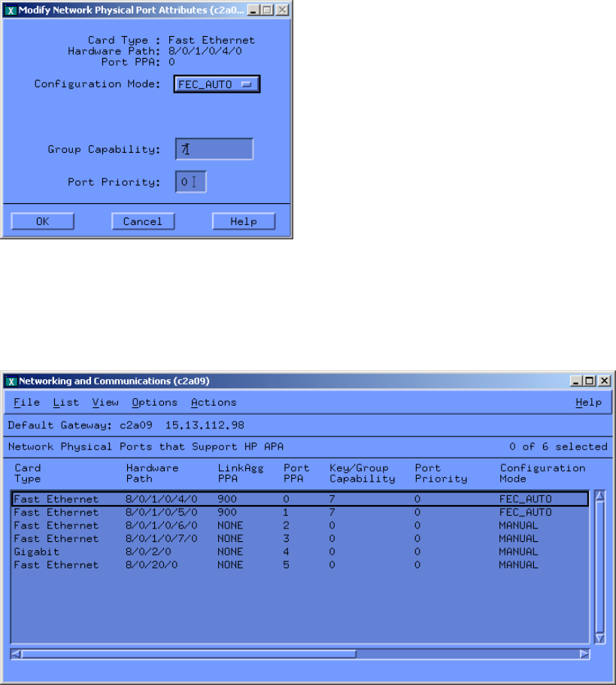The width and height of the screenshot is (616, 685).
Task: Click the horizontal scrollbar right arrow
Action: [584, 654]
